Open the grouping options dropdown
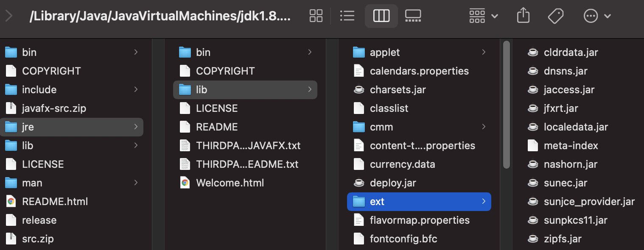The height and width of the screenshot is (250, 644). click(483, 16)
